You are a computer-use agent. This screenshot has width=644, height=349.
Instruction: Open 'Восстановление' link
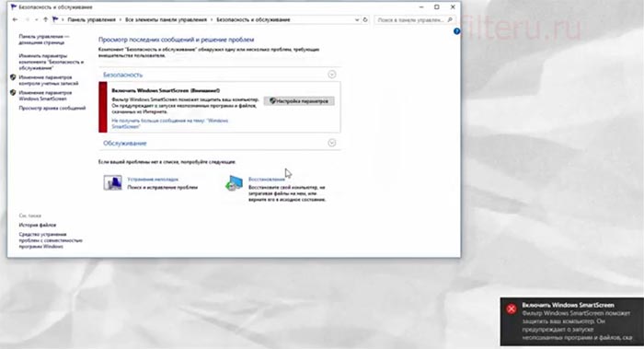coord(267,180)
